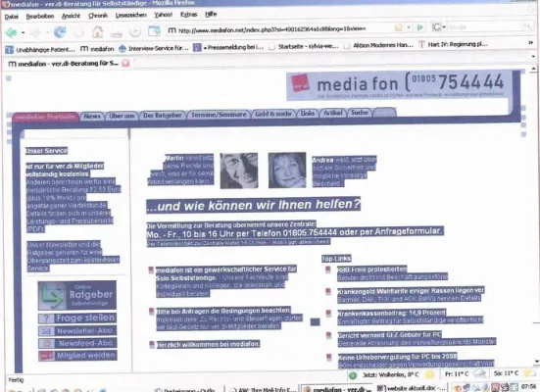Close the mediafon browser tab
Image resolution: width=540 pixels, height=392 pixels.
[x=125, y=63]
